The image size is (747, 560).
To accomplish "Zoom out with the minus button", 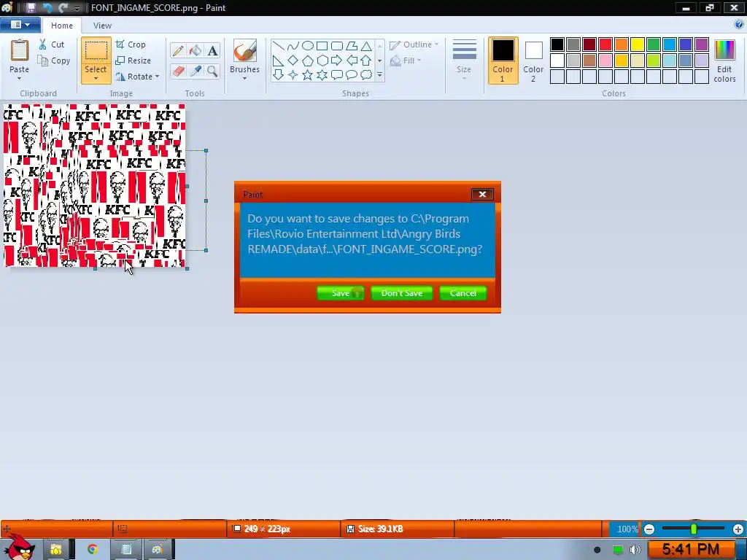I will [x=649, y=529].
